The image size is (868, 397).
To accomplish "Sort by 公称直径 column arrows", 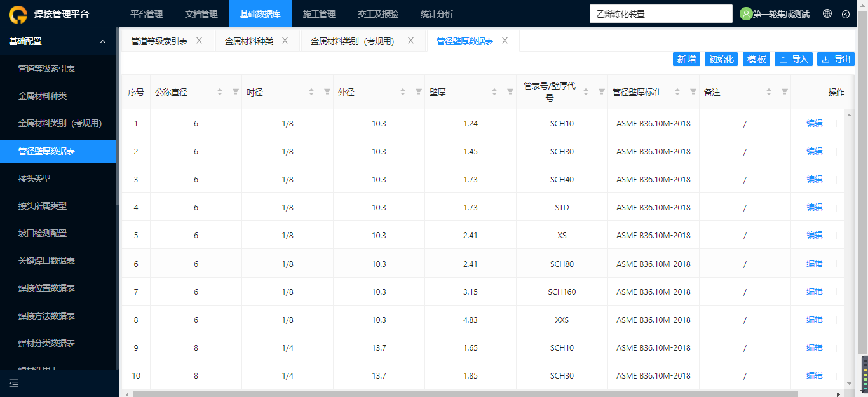I will [x=220, y=92].
